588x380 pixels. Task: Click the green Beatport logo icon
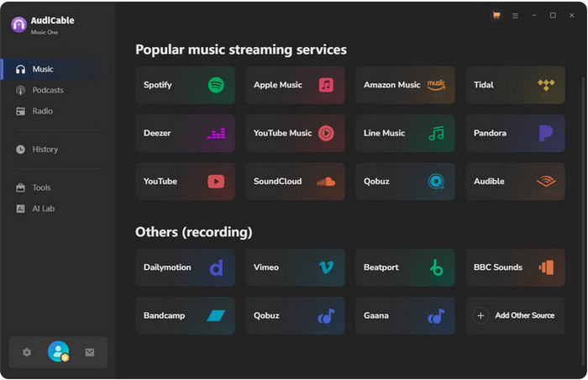436,267
